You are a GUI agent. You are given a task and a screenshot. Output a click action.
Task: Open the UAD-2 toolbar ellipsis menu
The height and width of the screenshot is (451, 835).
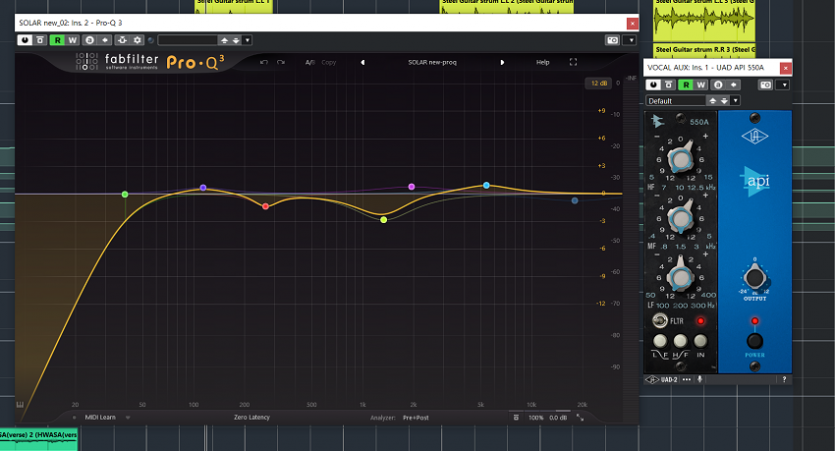point(686,380)
